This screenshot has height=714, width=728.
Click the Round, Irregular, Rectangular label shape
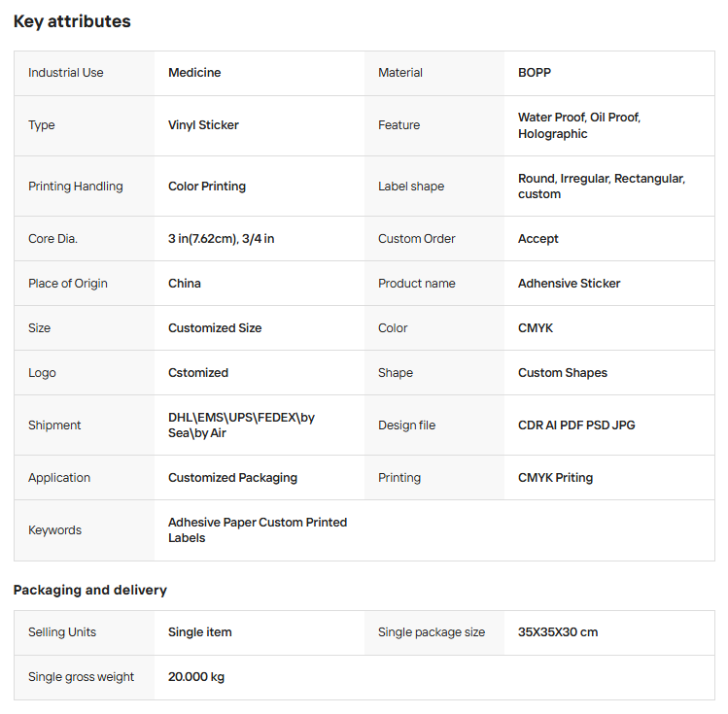click(601, 187)
